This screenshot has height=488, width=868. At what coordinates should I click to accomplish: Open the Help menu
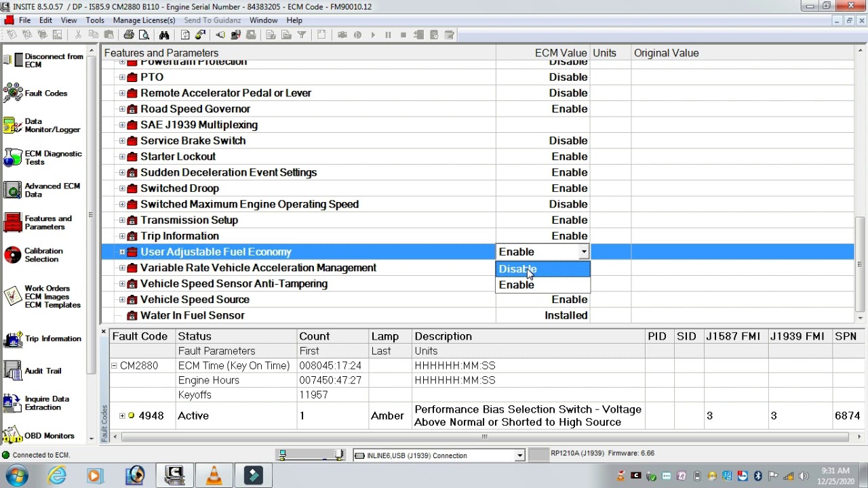(x=294, y=20)
